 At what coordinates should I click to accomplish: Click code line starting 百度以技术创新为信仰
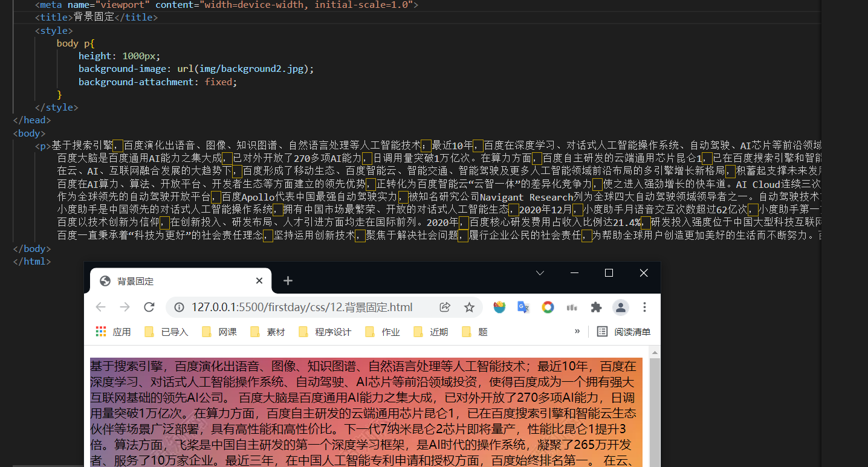[439, 222]
